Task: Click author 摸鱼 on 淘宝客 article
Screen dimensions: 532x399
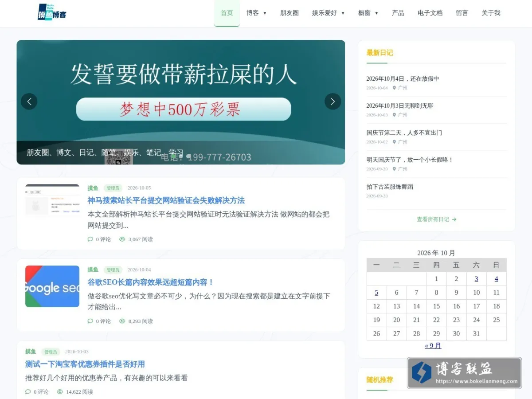Action: tap(31, 352)
